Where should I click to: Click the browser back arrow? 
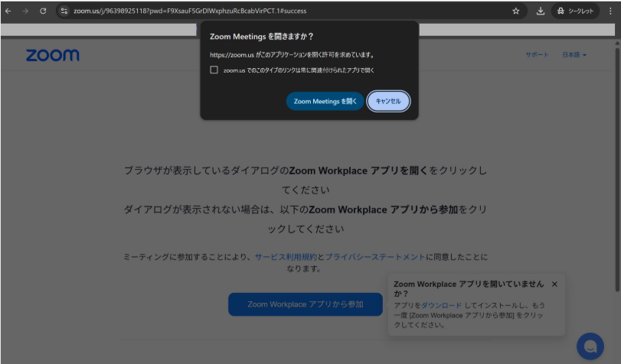click(8, 11)
